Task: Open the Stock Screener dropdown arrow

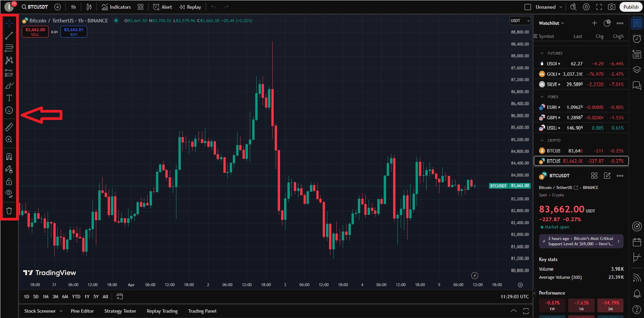Action: pos(61,311)
